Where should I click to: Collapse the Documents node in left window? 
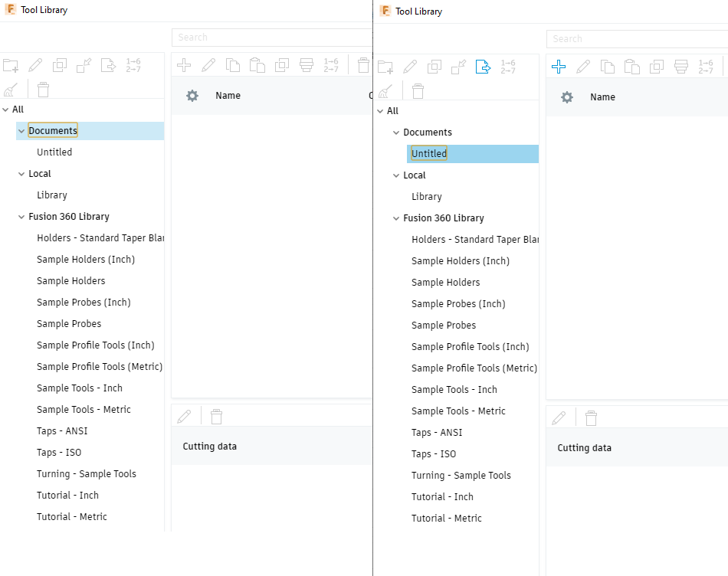click(21, 131)
